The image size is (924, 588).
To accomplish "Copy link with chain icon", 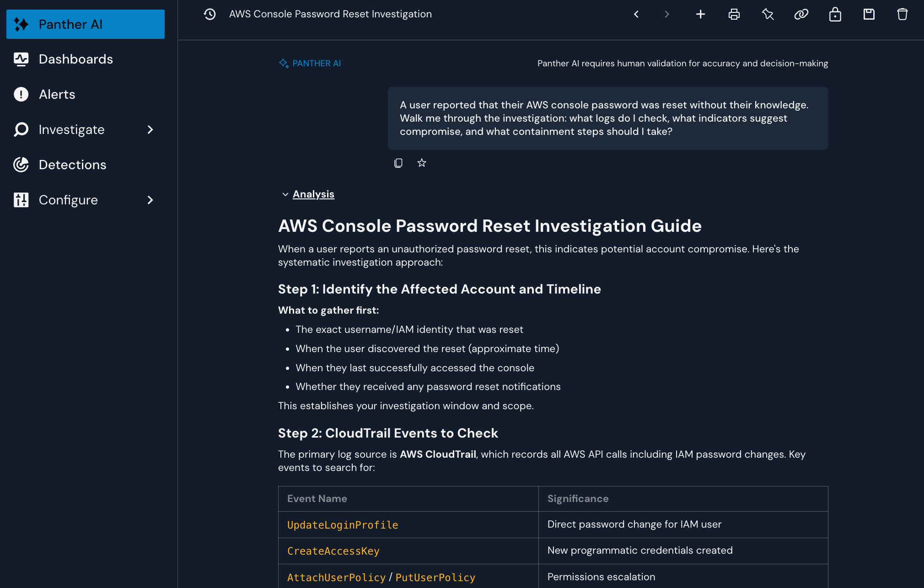I will point(801,14).
